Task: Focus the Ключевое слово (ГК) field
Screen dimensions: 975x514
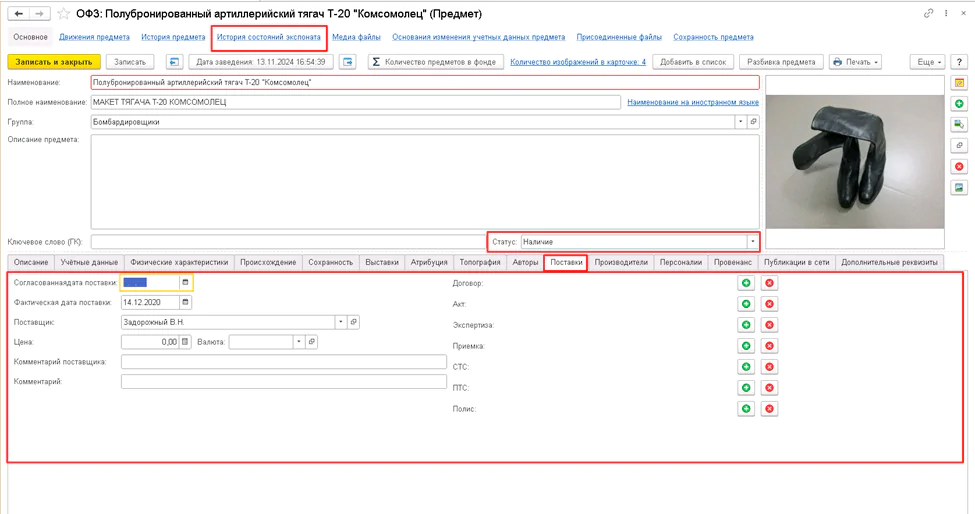Action: pyautogui.click(x=287, y=242)
